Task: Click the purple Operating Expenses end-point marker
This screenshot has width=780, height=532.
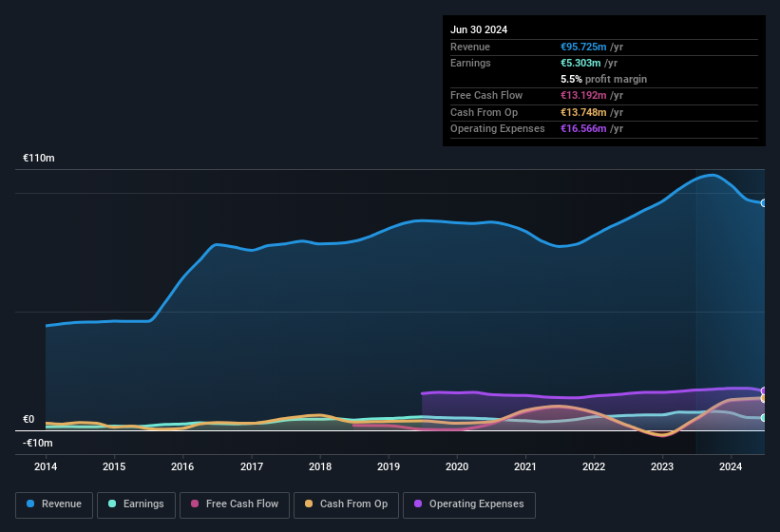Action: click(764, 390)
